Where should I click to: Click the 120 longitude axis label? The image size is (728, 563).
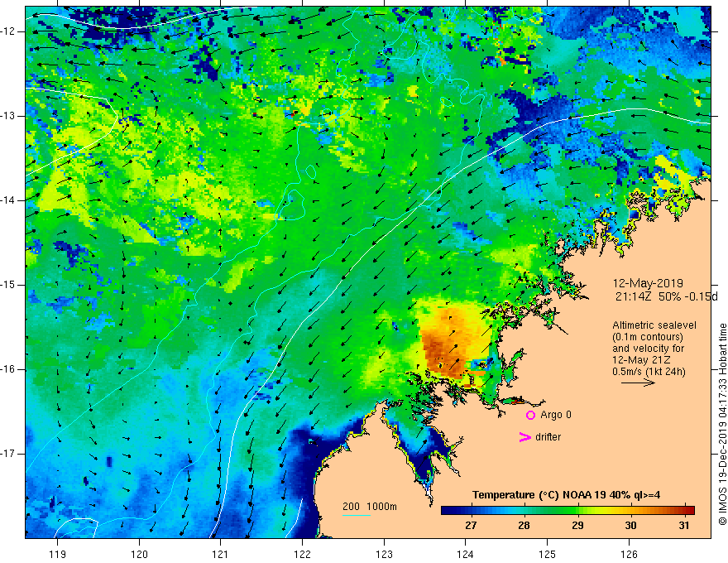[139, 554]
